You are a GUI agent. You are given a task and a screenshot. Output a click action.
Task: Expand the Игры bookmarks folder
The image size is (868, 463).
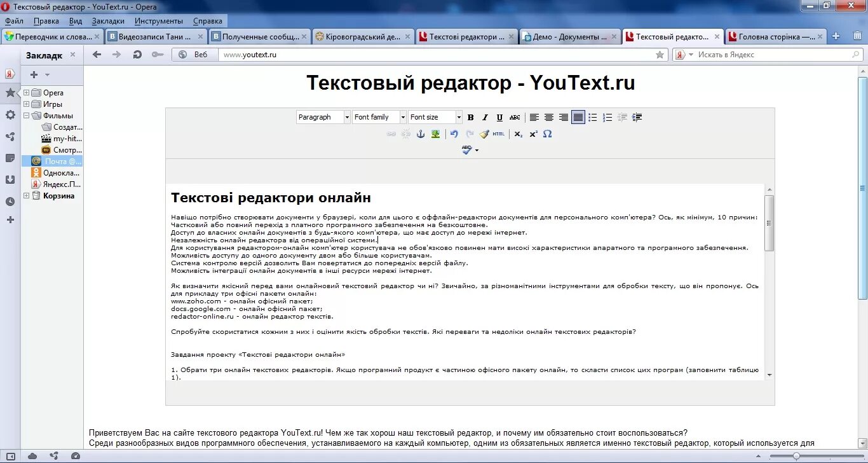click(x=27, y=104)
